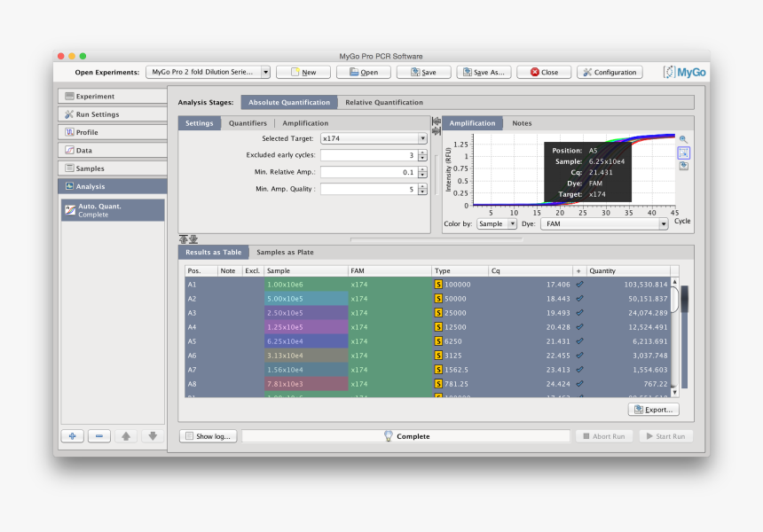Toggle the checkmark in row A5's plus column

tap(579, 341)
